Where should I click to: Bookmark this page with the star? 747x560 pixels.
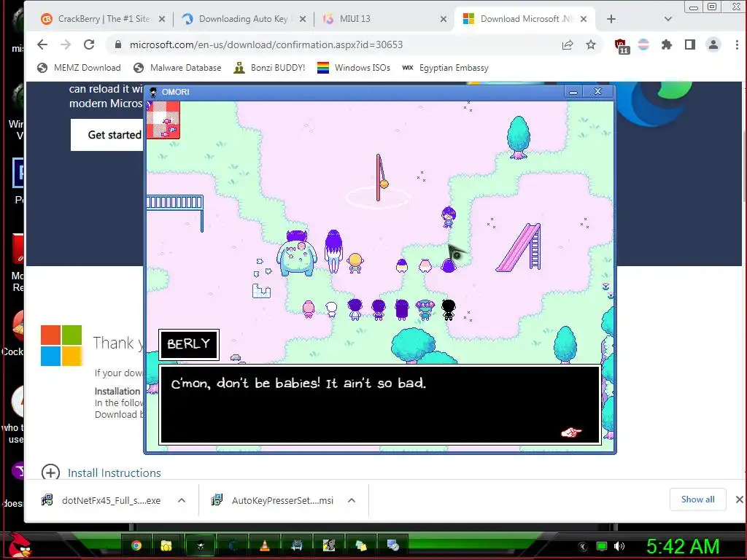click(591, 44)
